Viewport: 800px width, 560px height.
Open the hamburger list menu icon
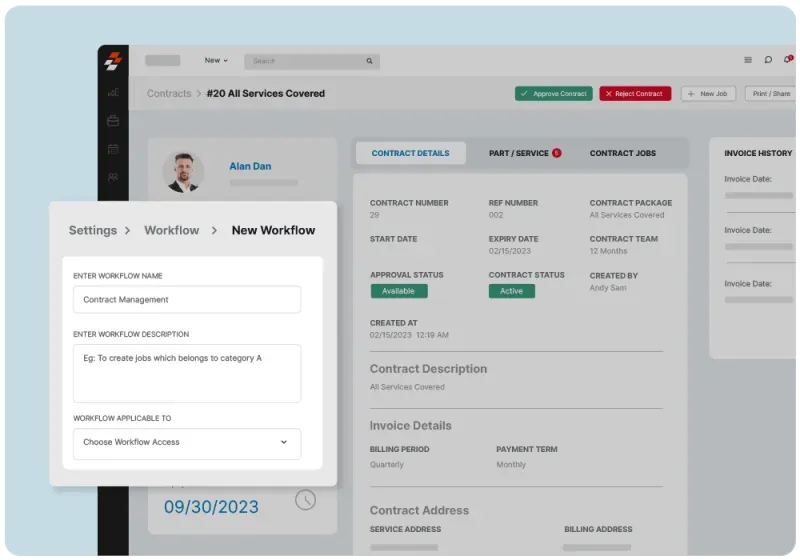click(x=747, y=60)
